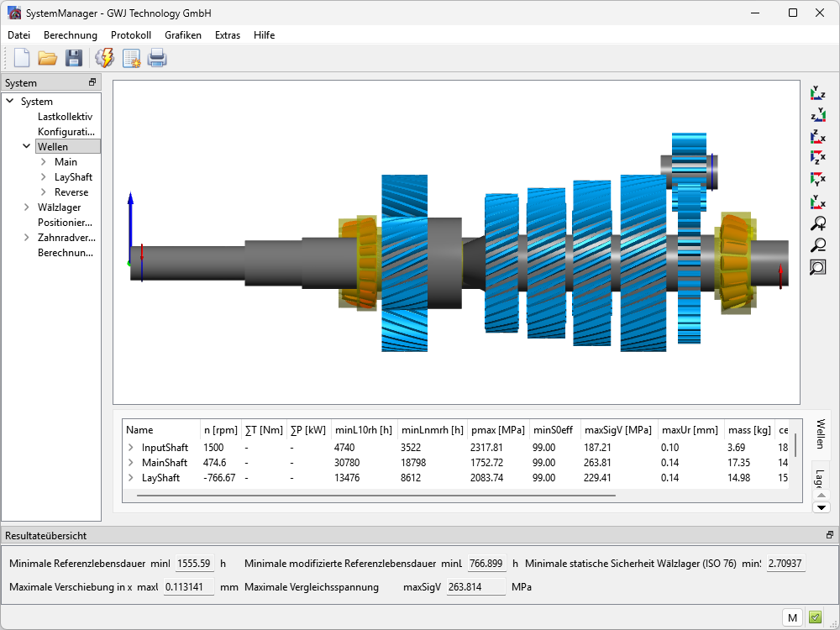Collapse the Wellen tree node

tap(27, 146)
